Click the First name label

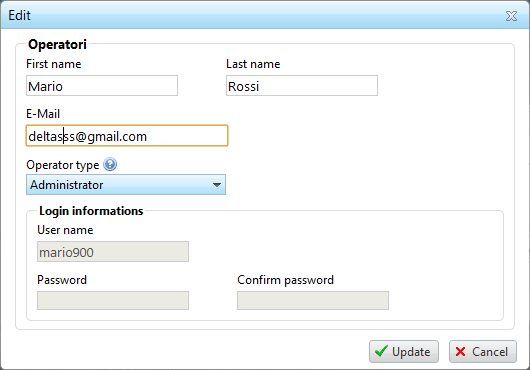54,64
